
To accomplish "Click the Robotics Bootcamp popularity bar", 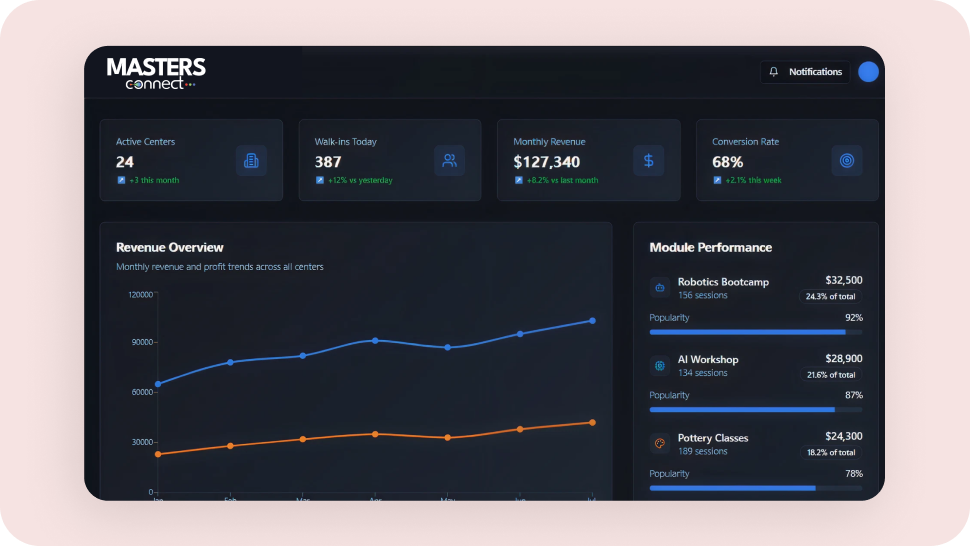I will (x=755, y=332).
